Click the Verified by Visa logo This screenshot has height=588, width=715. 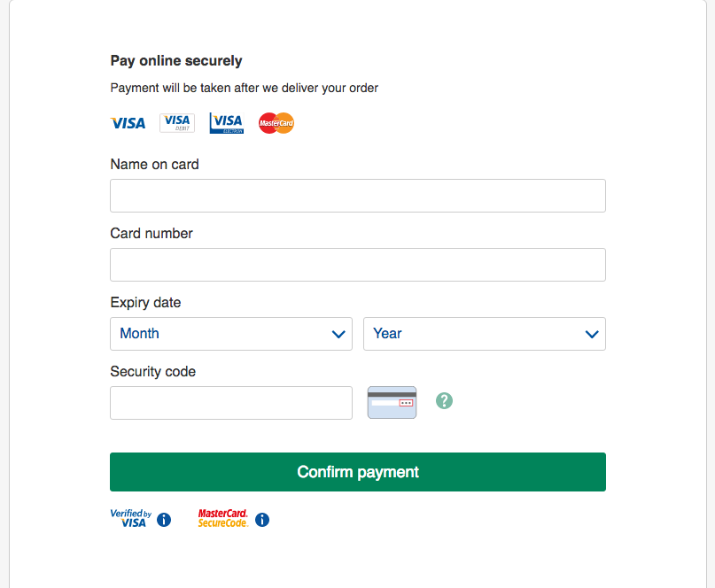[x=131, y=518]
